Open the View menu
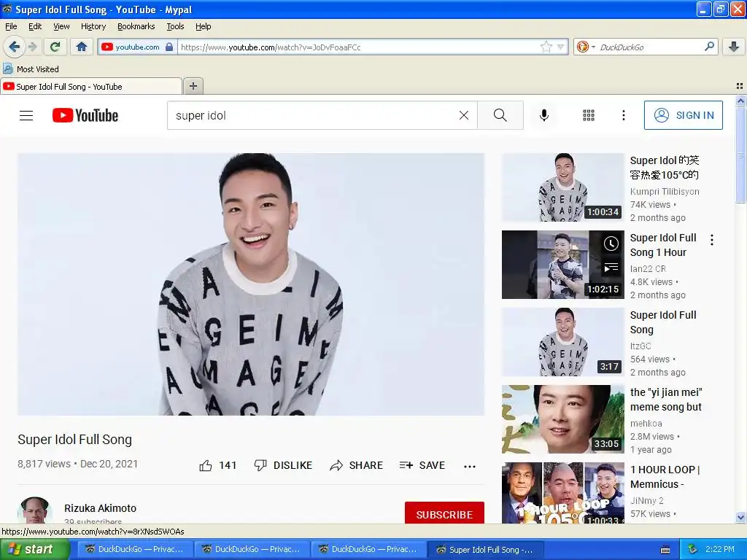The width and height of the screenshot is (747, 560). pyautogui.click(x=61, y=26)
